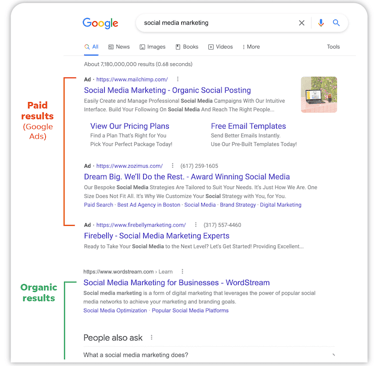The image size is (375, 366).
Task: Open the More search filters dropdown
Action: (x=251, y=47)
